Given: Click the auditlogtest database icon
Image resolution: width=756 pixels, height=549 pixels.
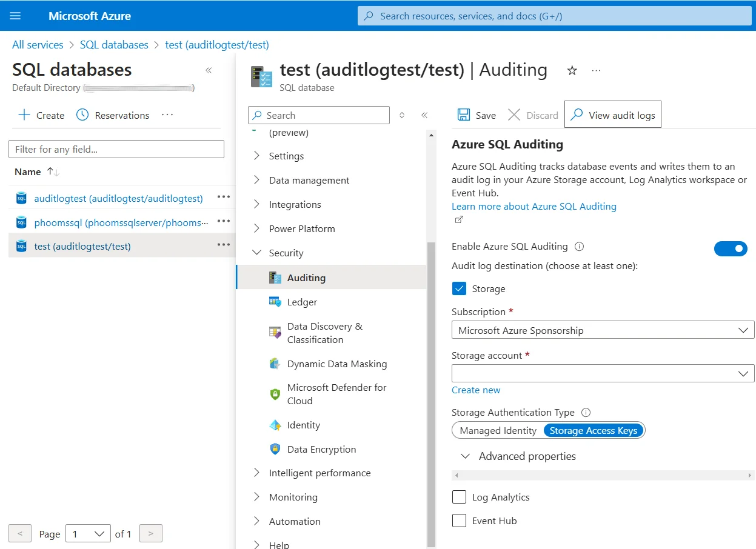Looking at the screenshot, I should tap(20, 199).
